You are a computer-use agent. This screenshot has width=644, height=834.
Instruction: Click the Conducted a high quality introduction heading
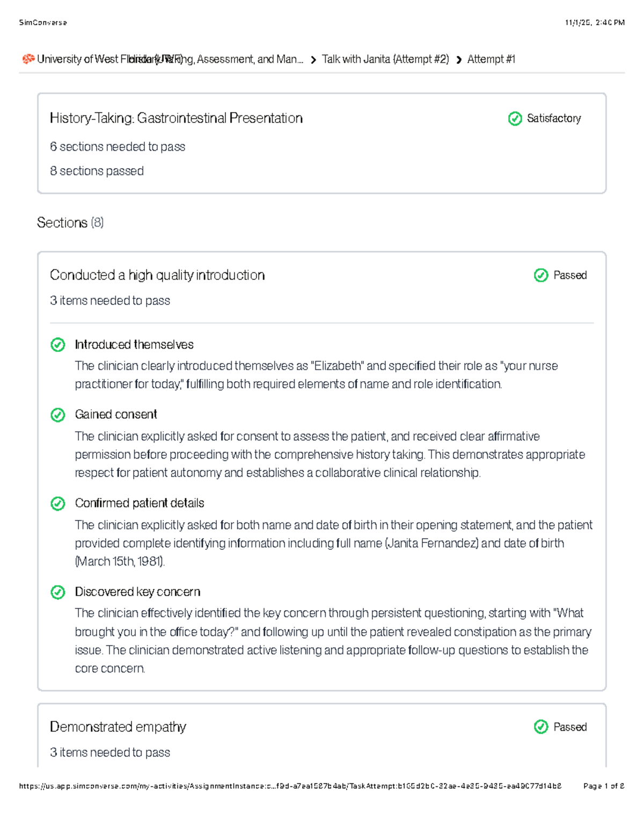(157, 275)
